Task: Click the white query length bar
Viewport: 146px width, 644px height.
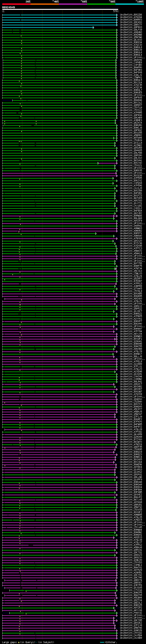Action: tap(60, 10)
